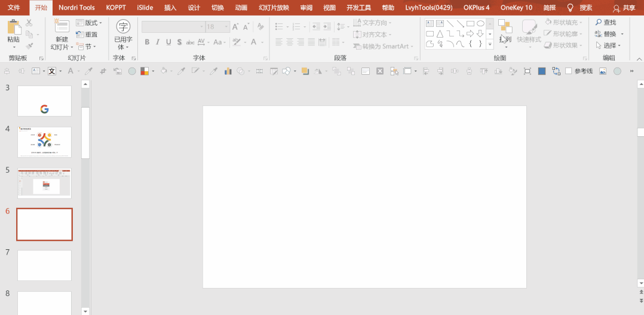Switch to the OneKey 10 tab
Viewport: 644px width, 315px height.
[516, 7]
